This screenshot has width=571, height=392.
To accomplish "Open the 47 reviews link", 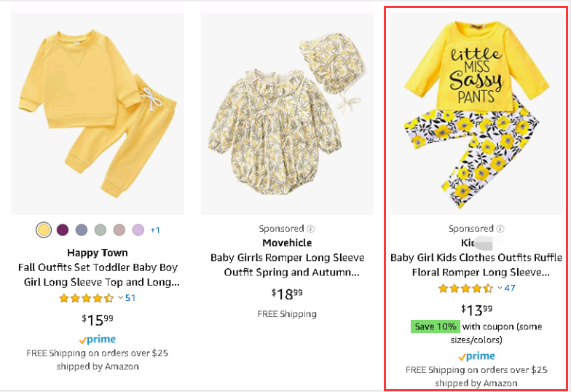I will click(510, 289).
